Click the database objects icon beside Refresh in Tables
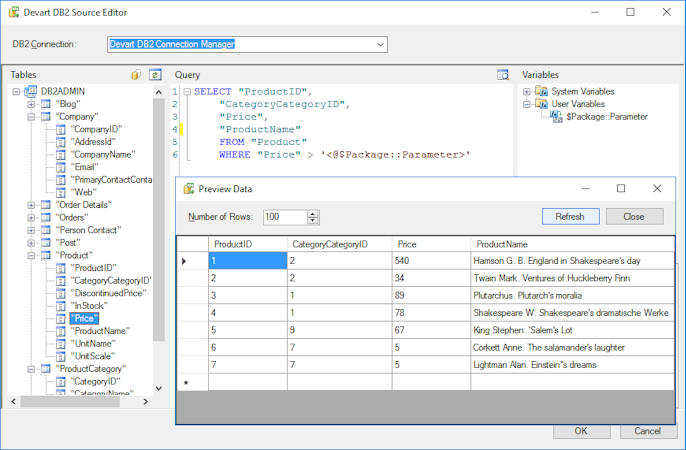 [x=136, y=75]
